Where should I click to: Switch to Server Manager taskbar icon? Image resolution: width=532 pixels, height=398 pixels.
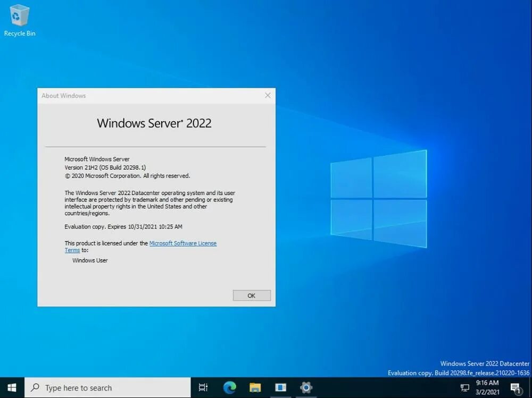280,387
